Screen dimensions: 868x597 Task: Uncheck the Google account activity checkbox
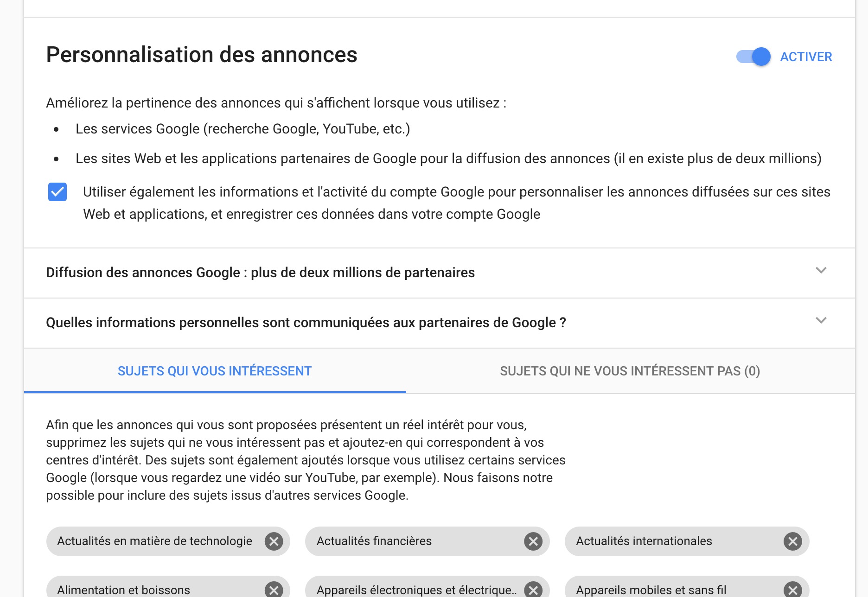click(x=57, y=192)
